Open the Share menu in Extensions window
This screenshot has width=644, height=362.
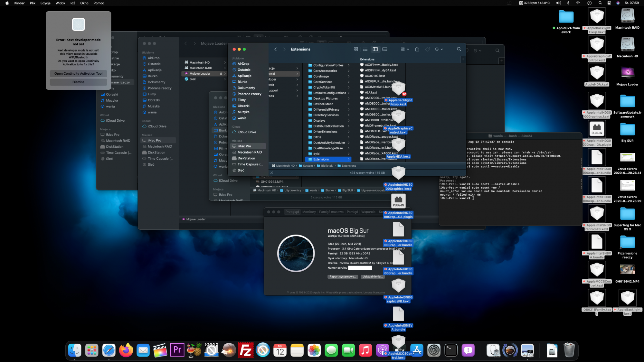[x=417, y=49]
